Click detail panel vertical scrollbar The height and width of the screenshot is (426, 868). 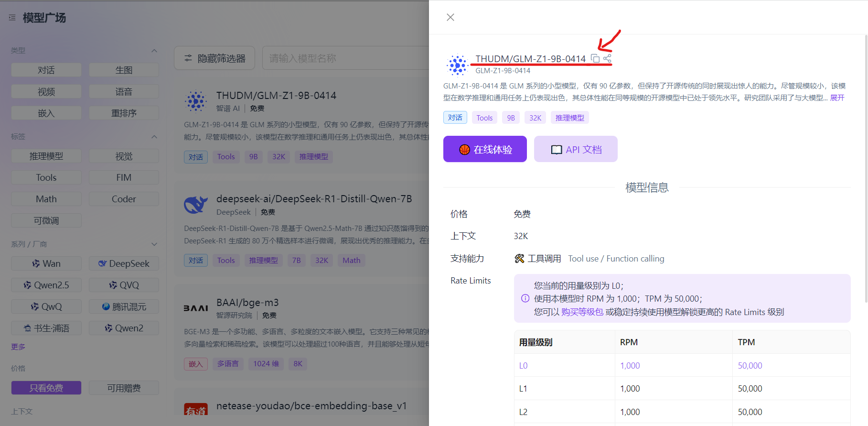pyautogui.click(x=866, y=168)
